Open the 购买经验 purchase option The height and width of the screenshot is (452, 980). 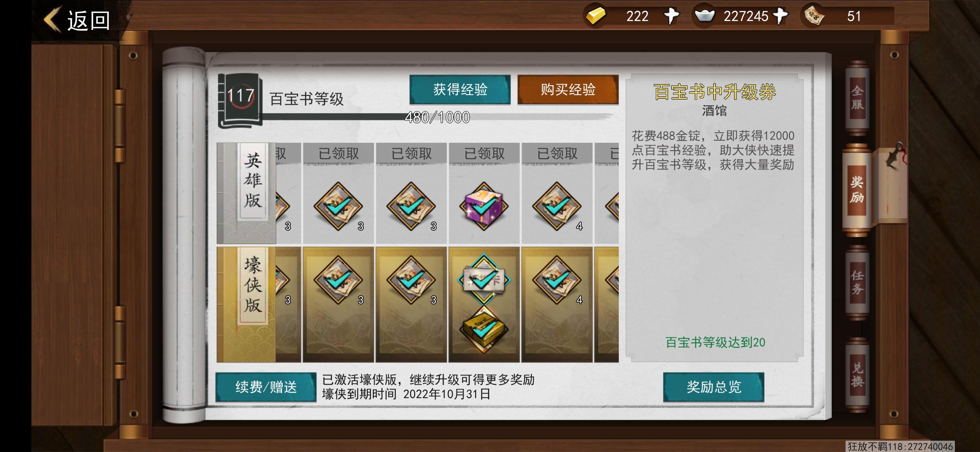pyautogui.click(x=568, y=90)
